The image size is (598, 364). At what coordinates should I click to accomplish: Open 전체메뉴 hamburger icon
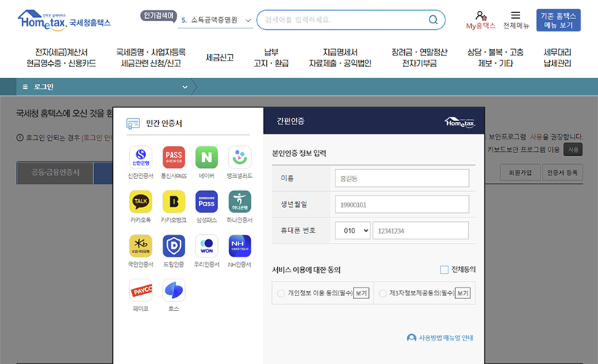(516, 15)
